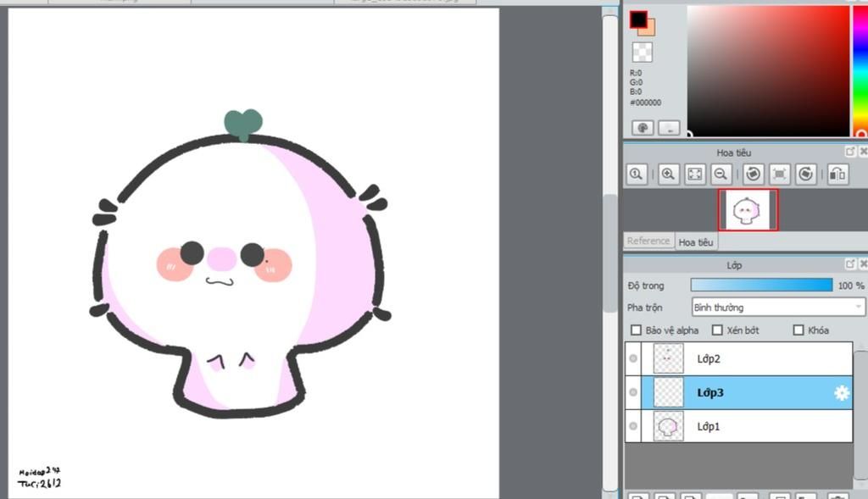Image resolution: width=868 pixels, height=499 pixels.
Task: Enable the Xén bớt clipping checkbox
Action: coord(717,330)
